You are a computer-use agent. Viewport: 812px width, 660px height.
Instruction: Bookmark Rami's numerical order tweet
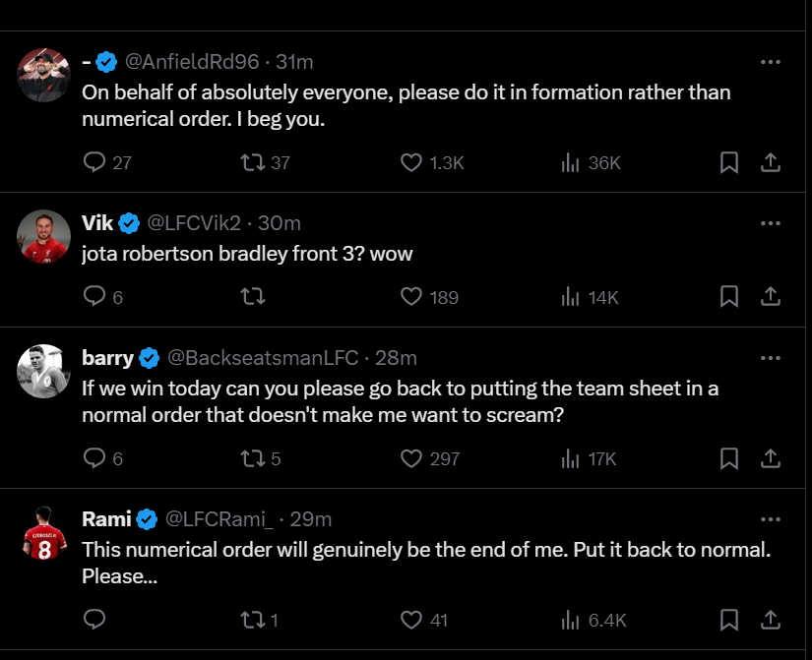click(x=729, y=620)
